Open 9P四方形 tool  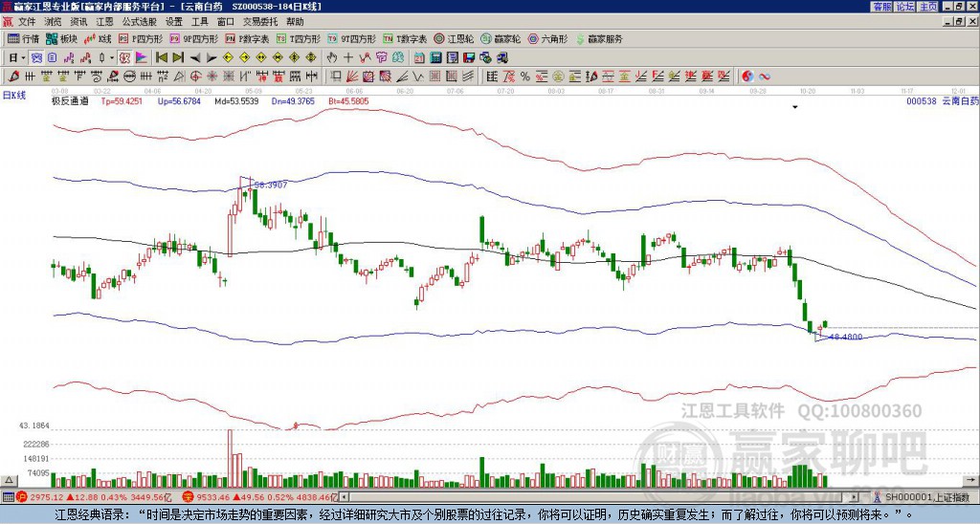click(194, 38)
